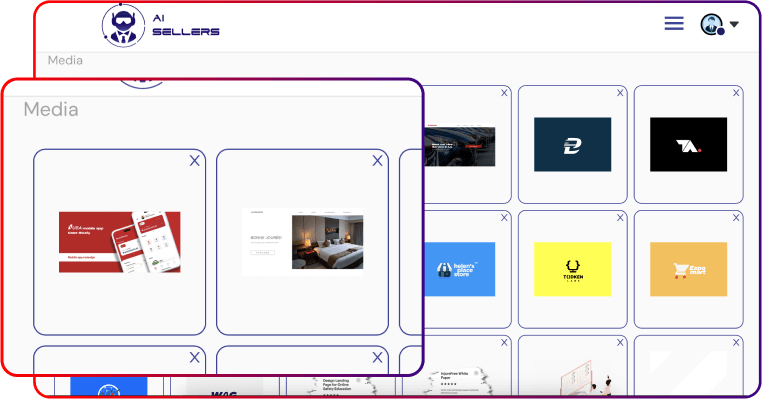Click the AI Sellers robot logo
The image size is (762, 399).
click(123, 25)
